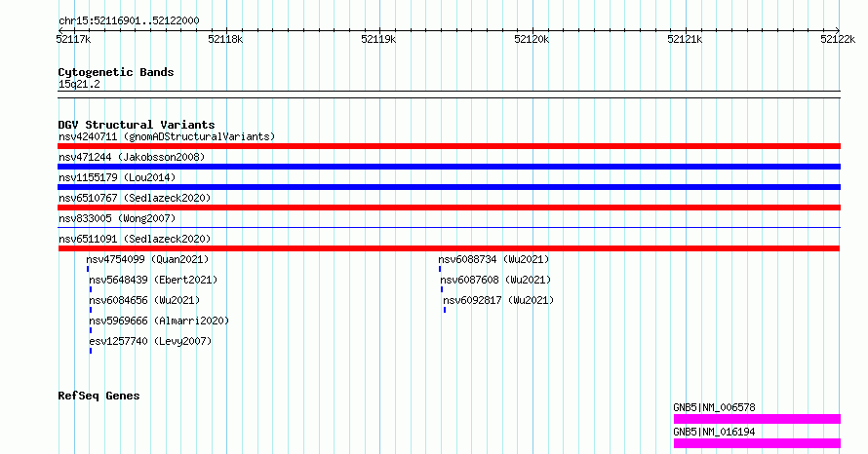The width and height of the screenshot is (868, 454).
Task: Click the 52119k ruler tick label
Action: 378,39
